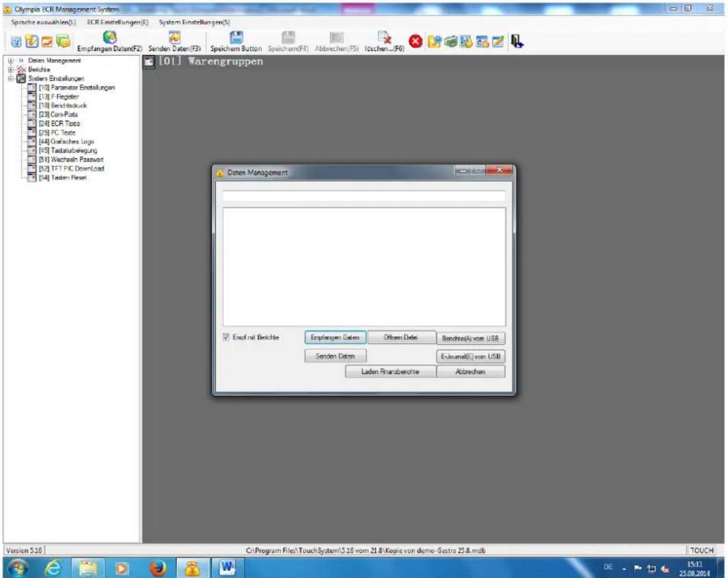
Task: Click the löschen...(F6) delete document icon
Action: (x=384, y=37)
